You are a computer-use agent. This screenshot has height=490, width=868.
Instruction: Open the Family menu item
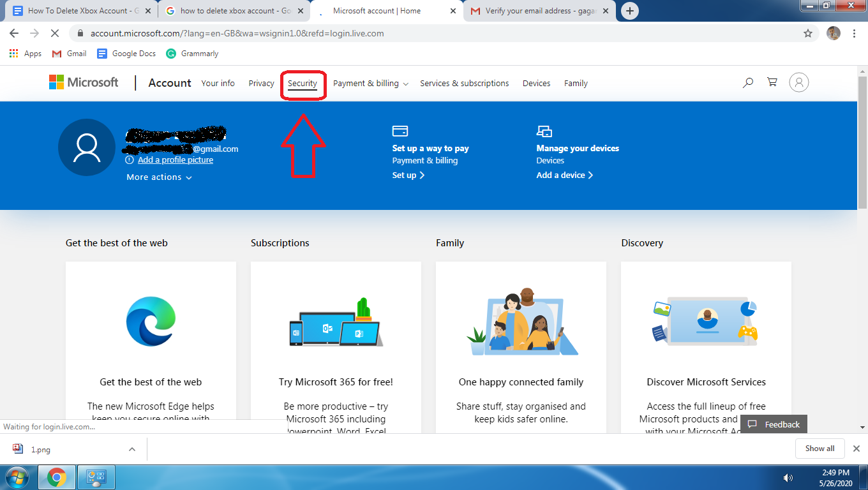pyautogui.click(x=576, y=83)
